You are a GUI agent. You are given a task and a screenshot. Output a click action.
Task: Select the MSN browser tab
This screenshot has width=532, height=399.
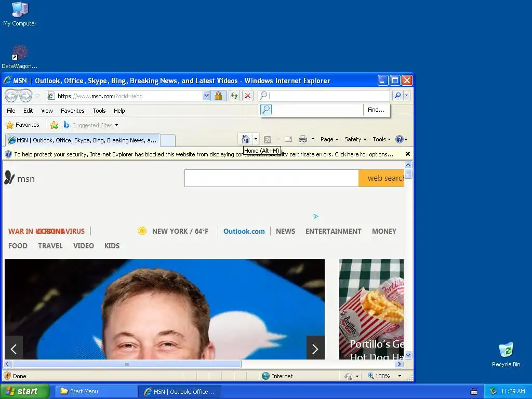(x=83, y=140)
